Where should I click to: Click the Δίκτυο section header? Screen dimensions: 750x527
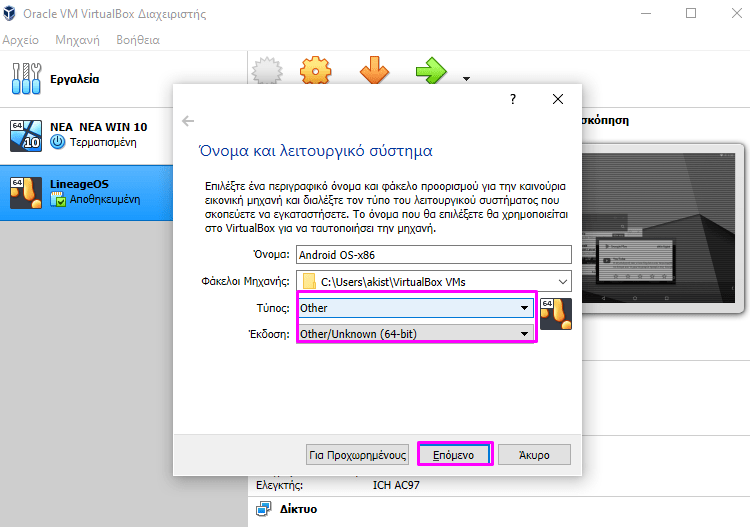point(298,509)
